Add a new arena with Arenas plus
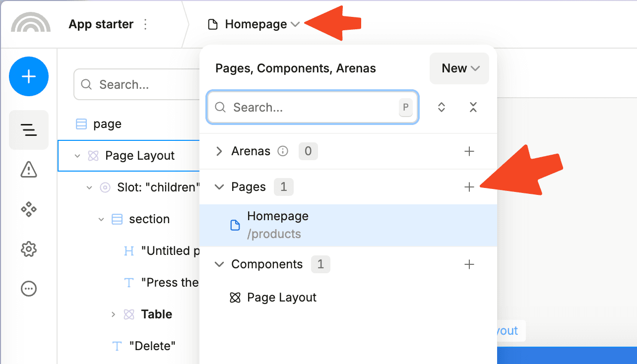The height and width of the screenshot is (364, 637). point(469,151)
